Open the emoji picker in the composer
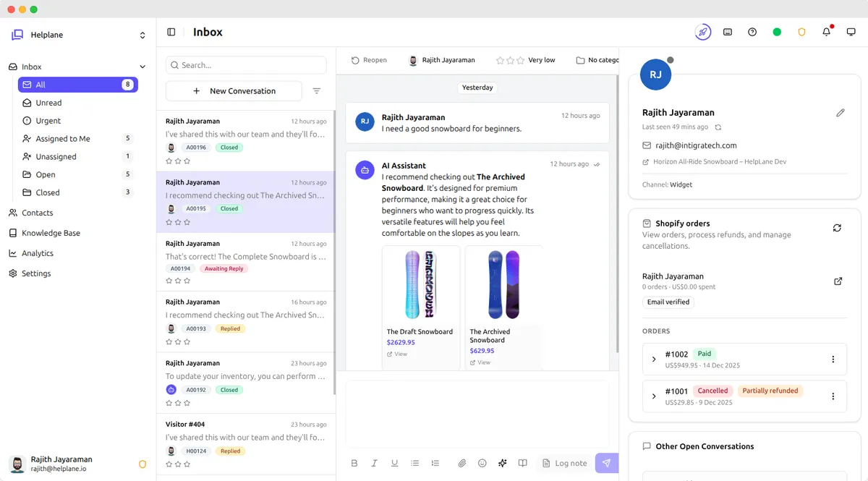The height and width of the screenshot is (481, 868). 482,463
